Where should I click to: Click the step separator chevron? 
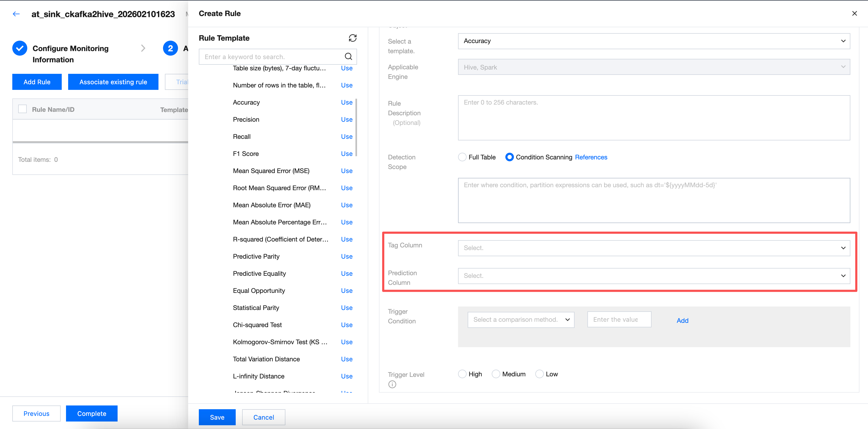click(143, 49)
